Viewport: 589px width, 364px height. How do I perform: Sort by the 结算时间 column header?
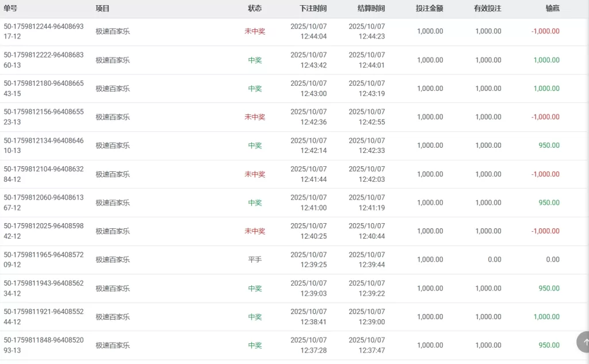pos(371,9)
